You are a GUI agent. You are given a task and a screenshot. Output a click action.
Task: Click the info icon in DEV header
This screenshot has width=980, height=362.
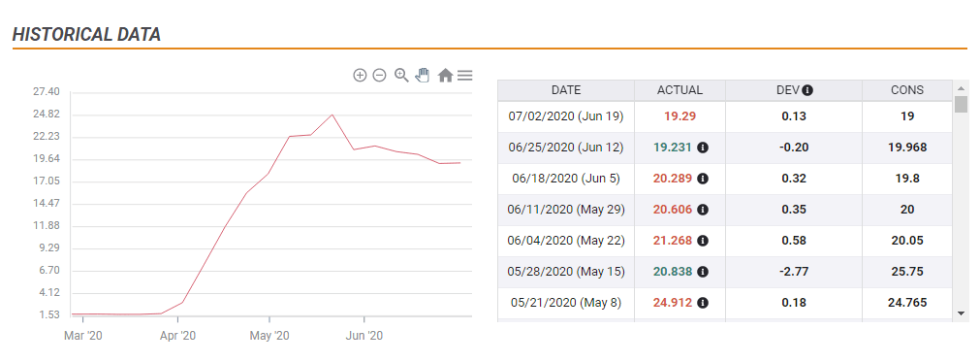coord(807,90)
